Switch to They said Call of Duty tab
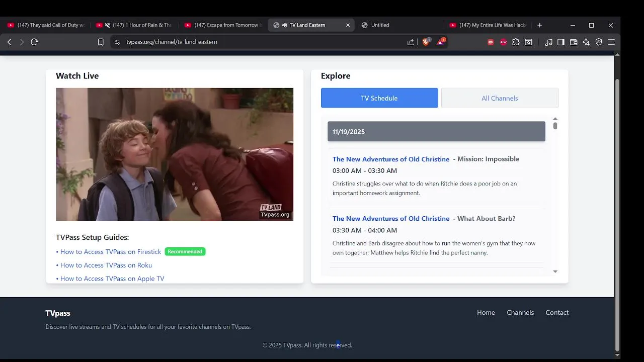Image resolution: width=644 pixels, height=362 pixels. (46, 25)
